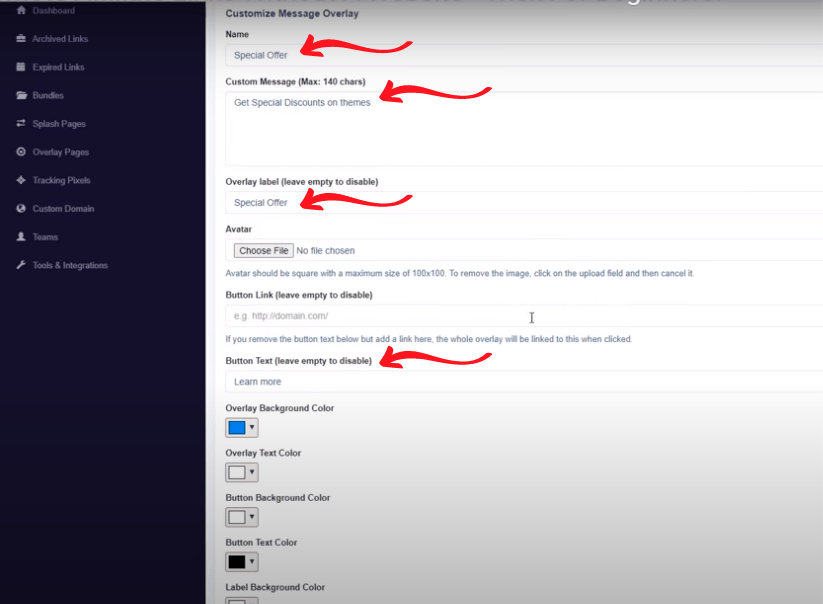Click the Button Text input field
Image resolution: width=823 pixels, height=604 pixels.
coord(524,382)
